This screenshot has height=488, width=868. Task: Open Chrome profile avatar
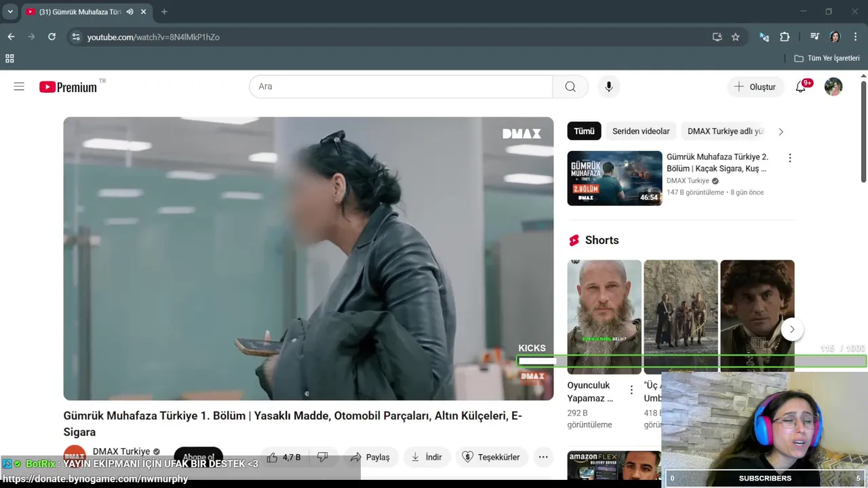[835, 37]
